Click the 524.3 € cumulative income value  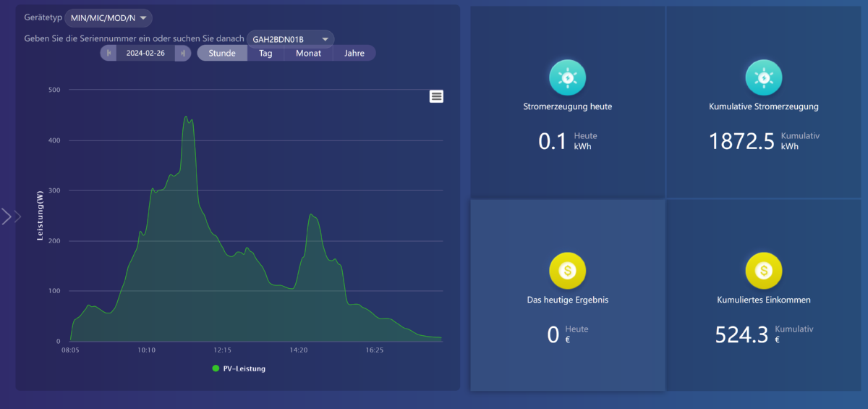[x=741, y=334]
